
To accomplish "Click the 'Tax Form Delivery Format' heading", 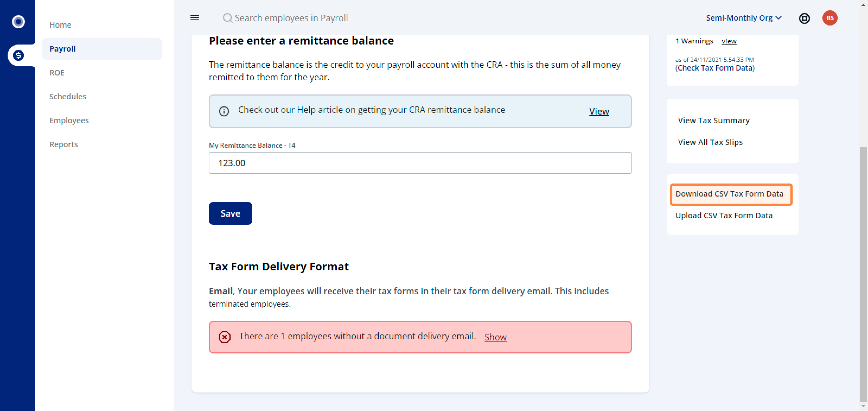I will [279, 266].
